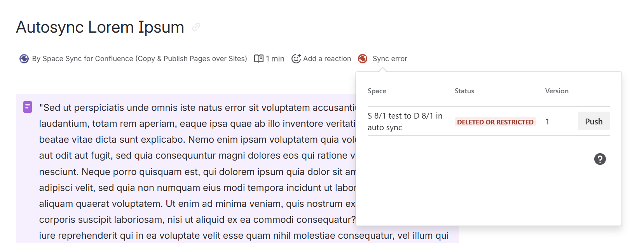The image size is (644, 243).
Task: Click the 'DELETED OR RESTRICTED' status badge
Action: 495,122
